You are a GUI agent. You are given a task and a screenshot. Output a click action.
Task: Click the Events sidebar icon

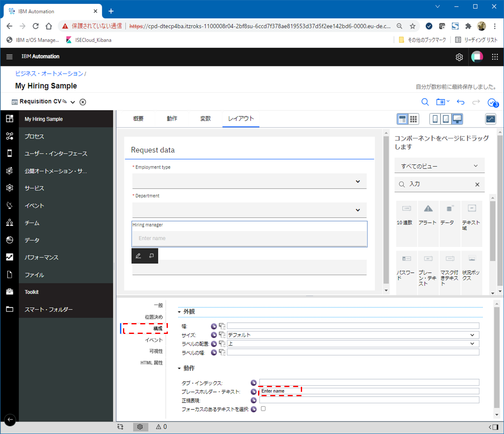(10, 205)
